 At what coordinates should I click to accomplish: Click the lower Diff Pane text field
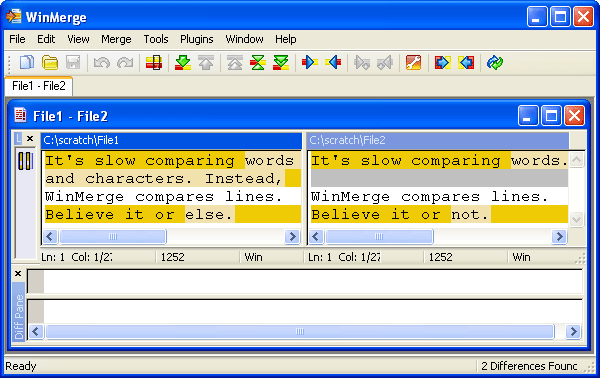[x=305, y=311]
